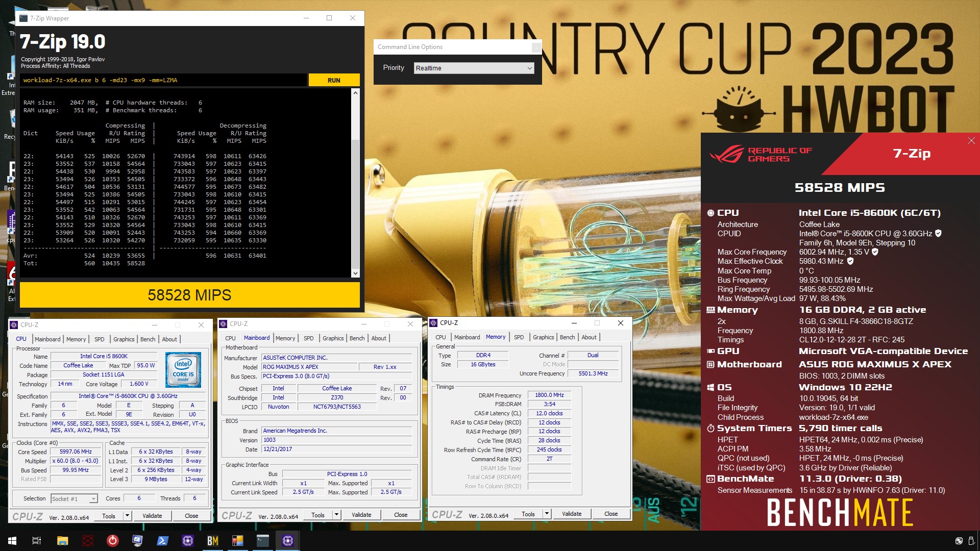Click the scroll up arrow in 7-Zip output
980x551 pixels.
355,93
